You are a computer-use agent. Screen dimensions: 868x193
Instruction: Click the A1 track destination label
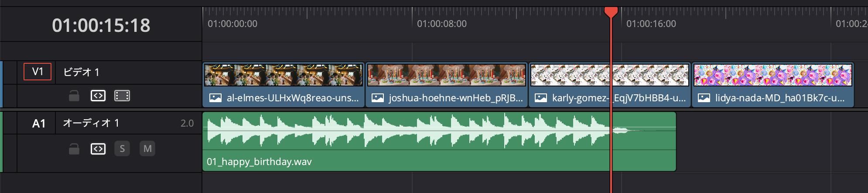click(39, 124)
